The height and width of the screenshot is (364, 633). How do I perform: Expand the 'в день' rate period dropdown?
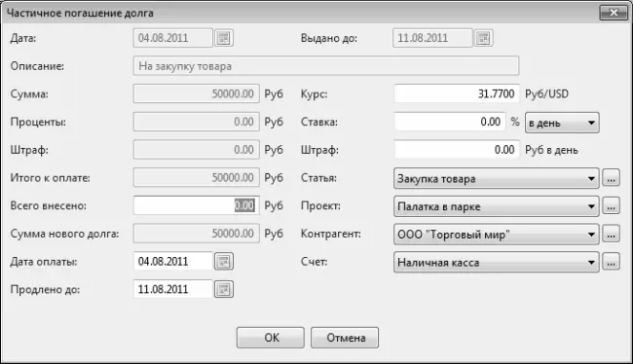tap(562, 123)
